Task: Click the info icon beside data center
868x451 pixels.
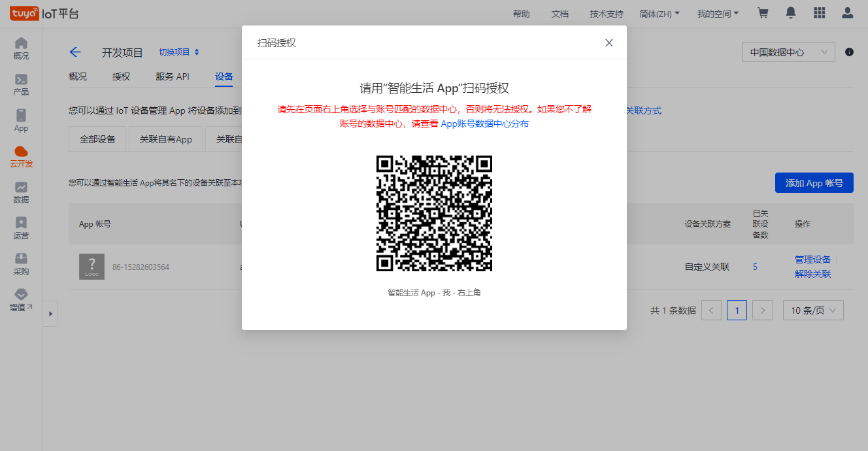Action: pyautogui.click(x=849, y=52)
